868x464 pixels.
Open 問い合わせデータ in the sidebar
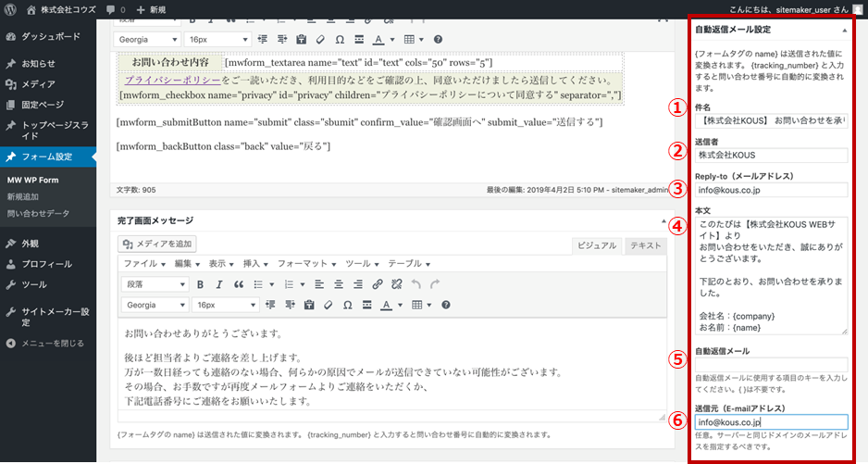38,214
